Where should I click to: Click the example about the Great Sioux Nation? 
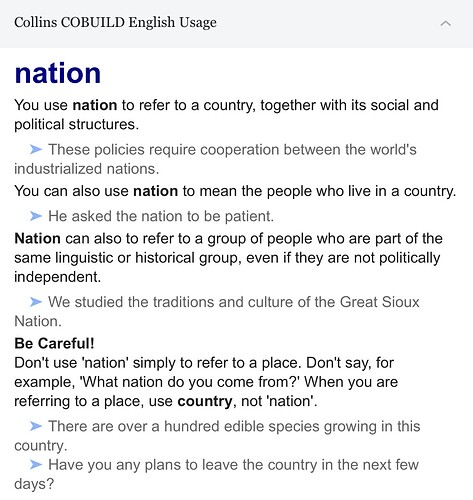pyautogui.click(x=217, y=312)
